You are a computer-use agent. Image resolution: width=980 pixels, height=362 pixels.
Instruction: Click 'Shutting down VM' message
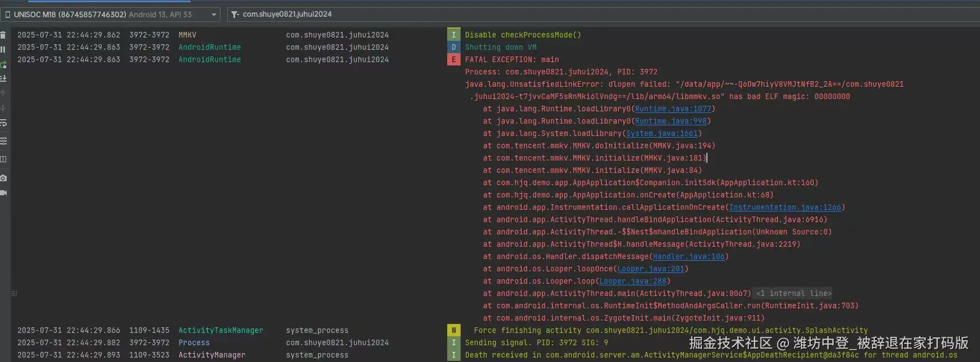click(500, 47)
